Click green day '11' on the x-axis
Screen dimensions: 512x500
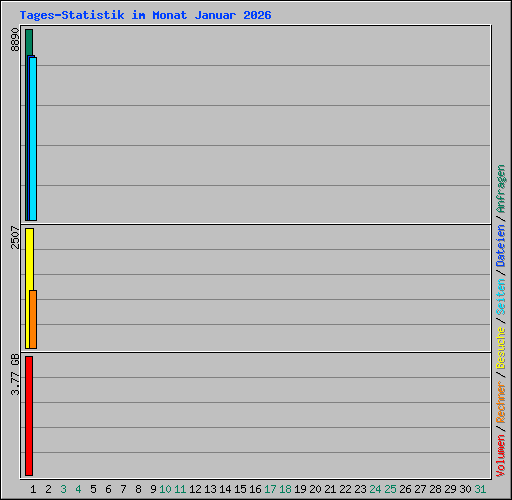point(180,489)
